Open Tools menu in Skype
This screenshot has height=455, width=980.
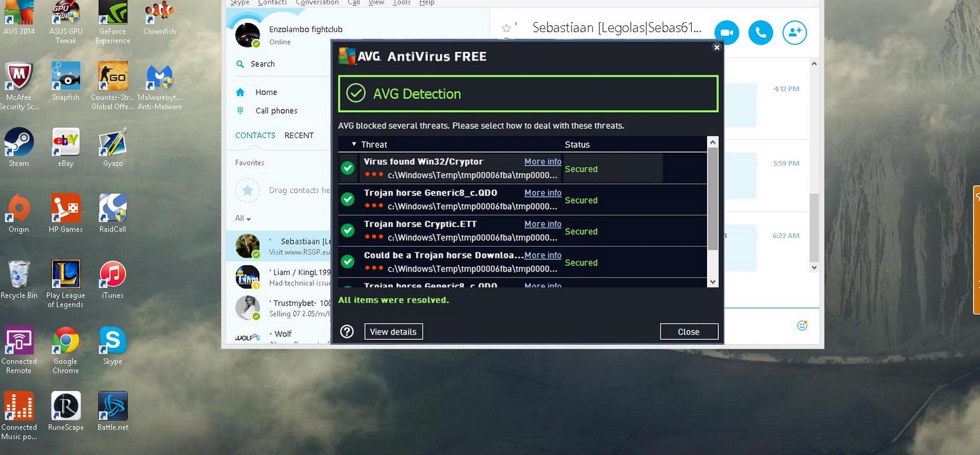pos(402,3)
